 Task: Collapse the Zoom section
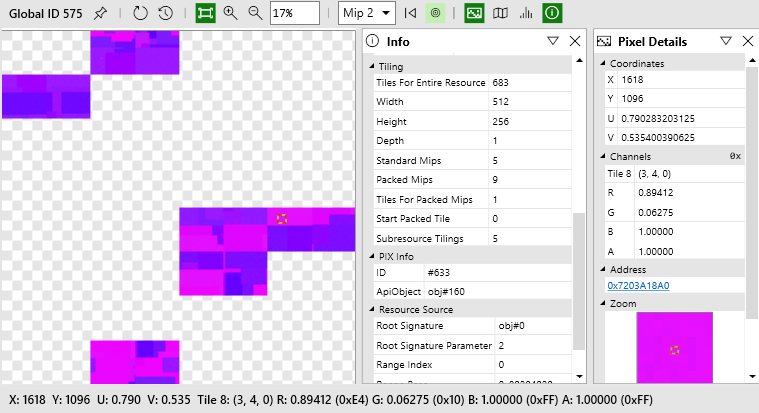pos(603,304)
